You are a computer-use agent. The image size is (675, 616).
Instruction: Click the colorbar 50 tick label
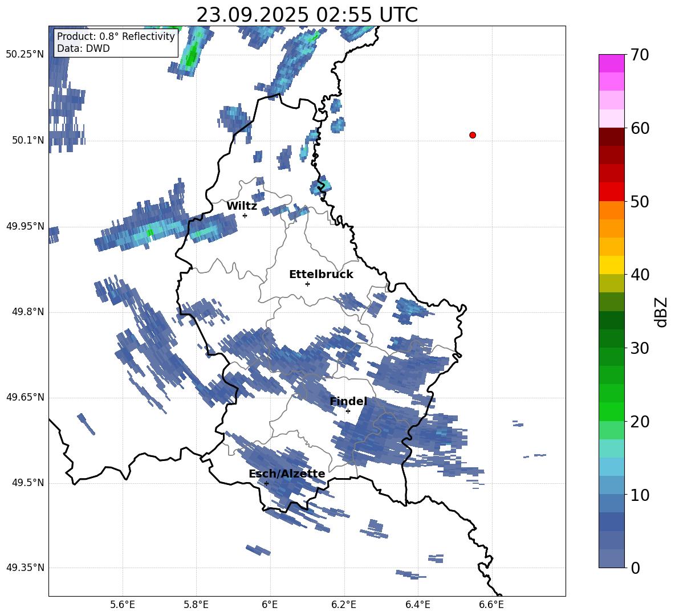pyautogui.click(x=640, y=201)
